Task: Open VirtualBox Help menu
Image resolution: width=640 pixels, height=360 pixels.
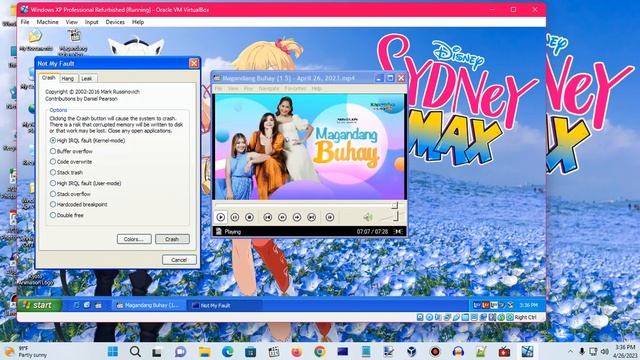Action: click(138, 22)
